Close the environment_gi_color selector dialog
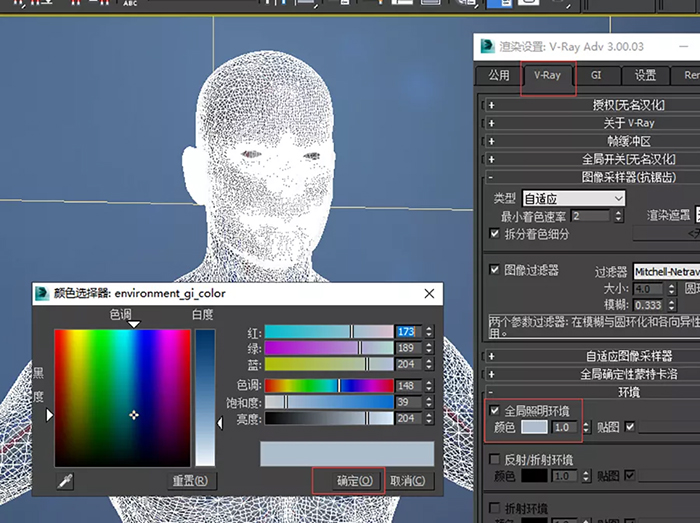 click(x=429, y=294)
